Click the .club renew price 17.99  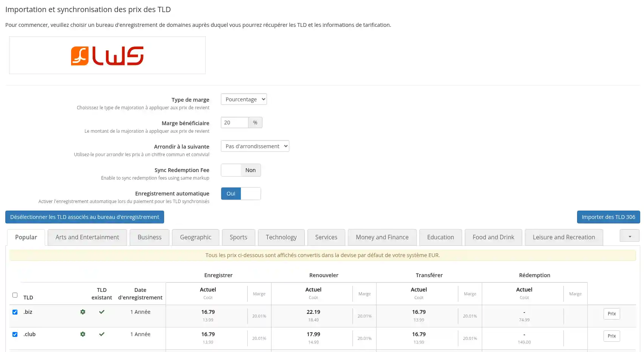[313, 334]
